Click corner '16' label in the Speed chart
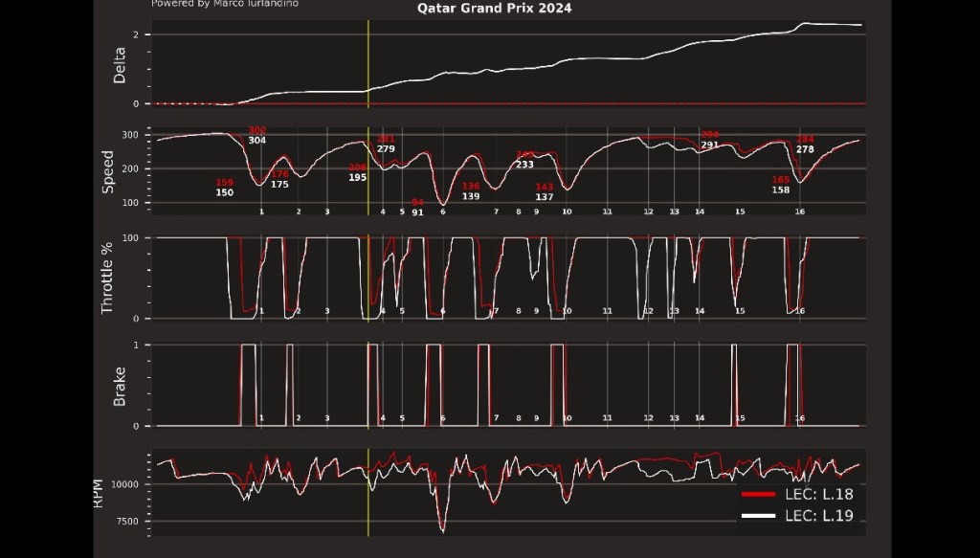The image size is (980, 558). [x=799, y=212]
